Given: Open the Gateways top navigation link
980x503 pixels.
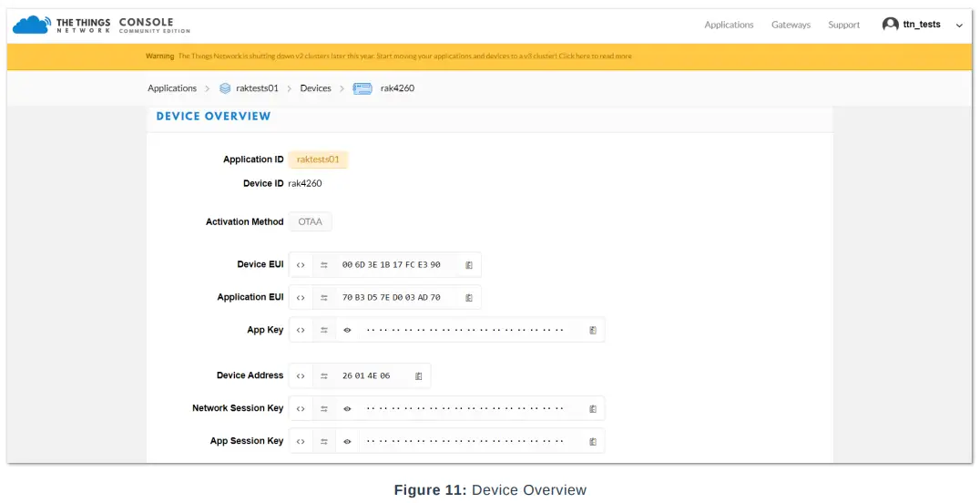Looking at the screenshot, I should (x=791, y=25).
